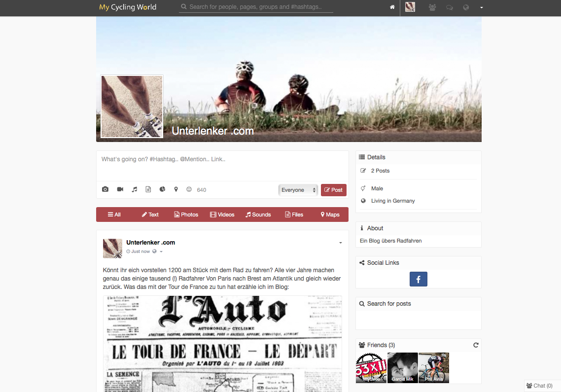Click the Male gender detail
The height and width of the screenshot is (392, 561).
(x=377, y=188)
